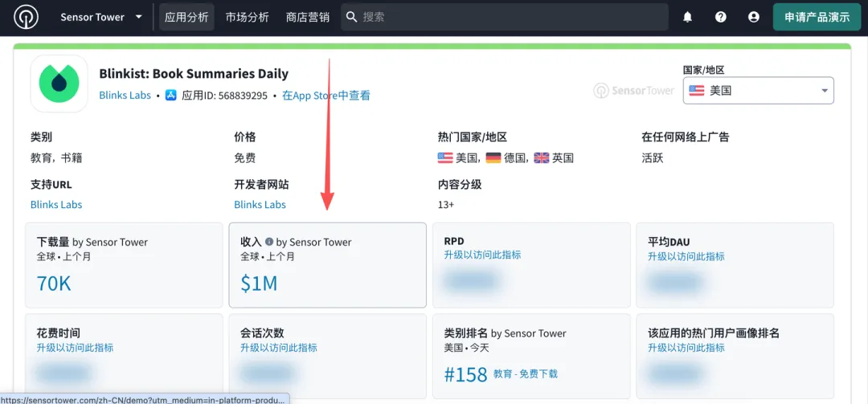Click the Sensor Tower logo icon

(26, 17)
